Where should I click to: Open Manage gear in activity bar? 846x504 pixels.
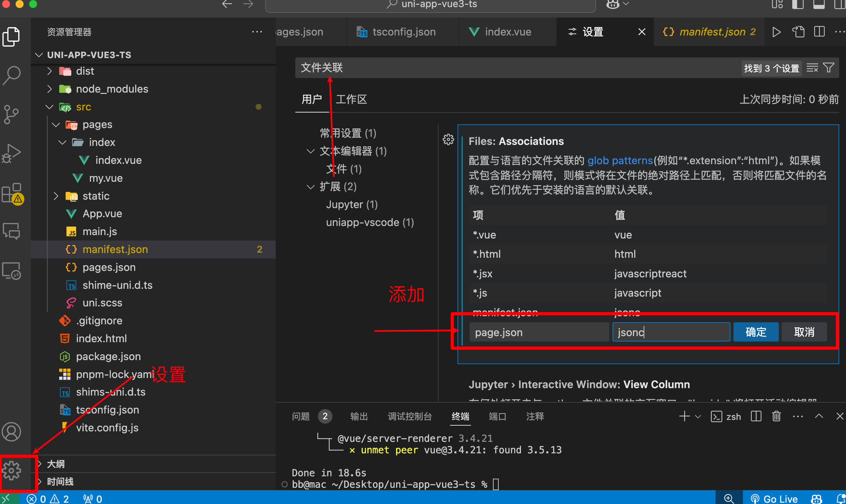coord(11,470)
